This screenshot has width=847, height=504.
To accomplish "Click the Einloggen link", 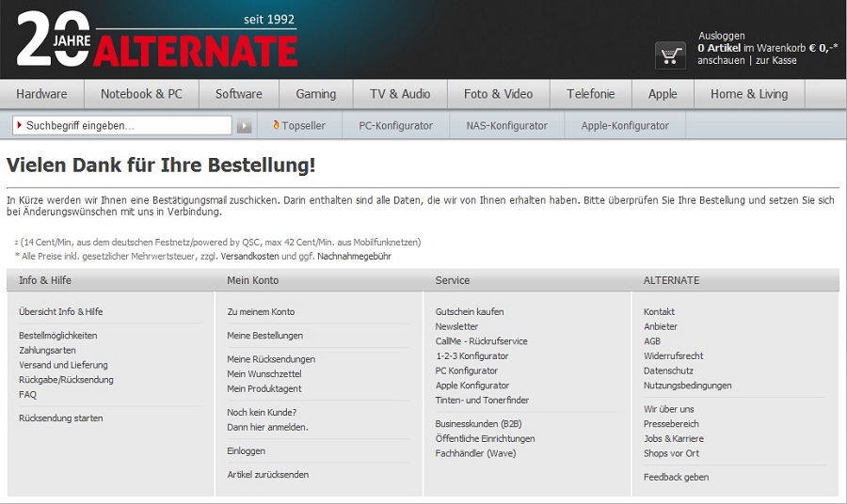I will (x=246, y=451).
